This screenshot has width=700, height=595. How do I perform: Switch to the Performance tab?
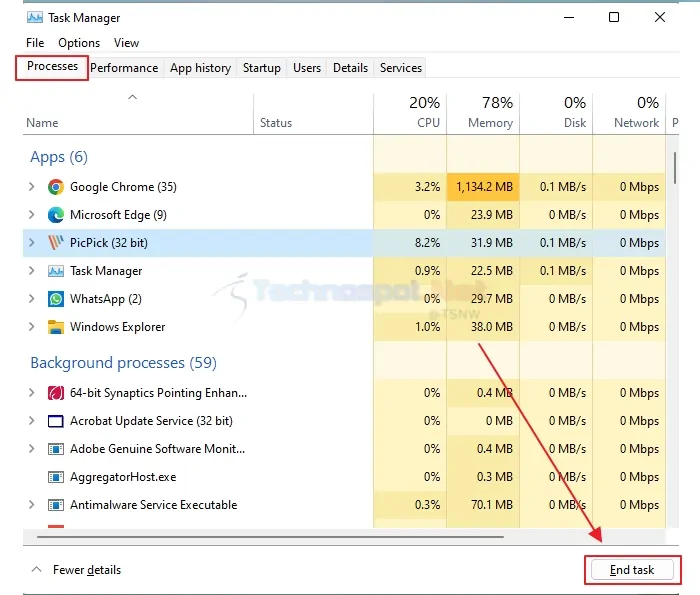pos(124,68)
